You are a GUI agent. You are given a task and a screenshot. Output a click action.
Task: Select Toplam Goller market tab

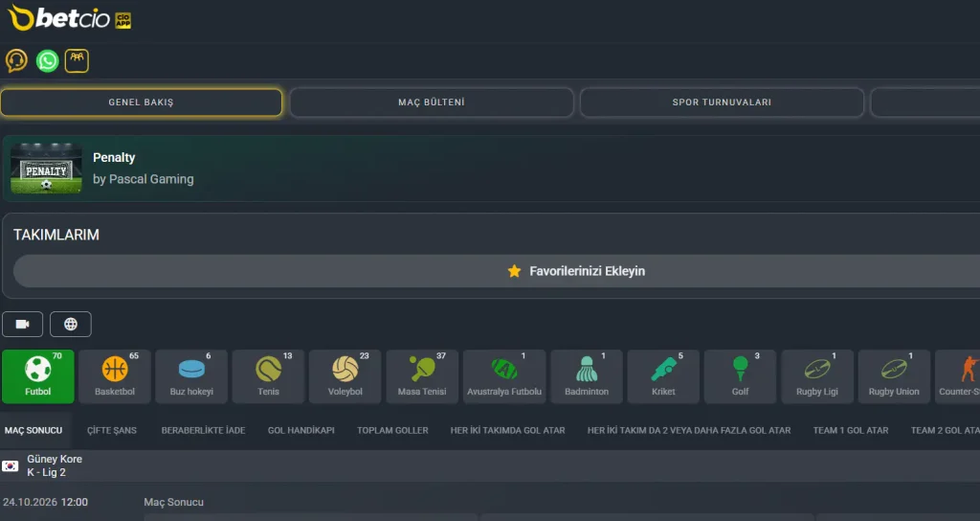392,430
